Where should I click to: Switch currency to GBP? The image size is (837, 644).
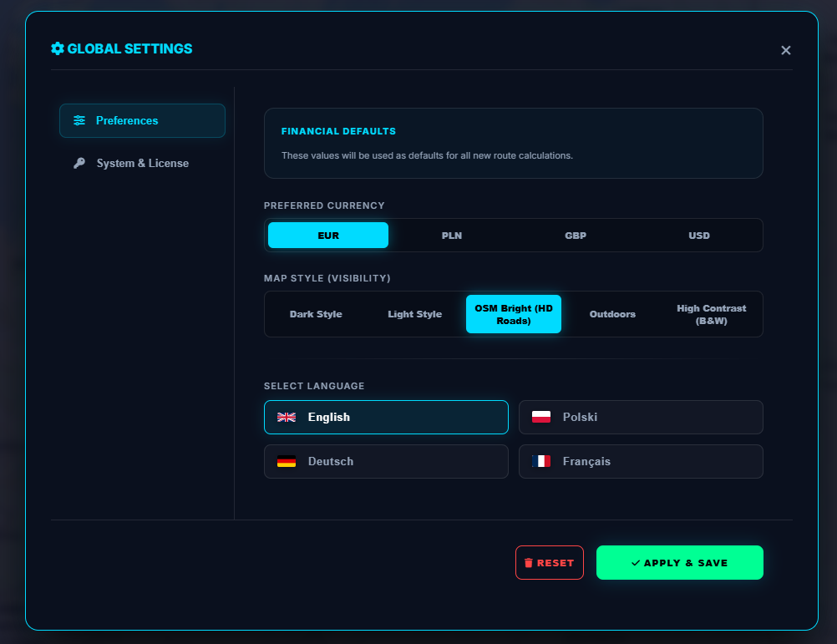[576, 236]
